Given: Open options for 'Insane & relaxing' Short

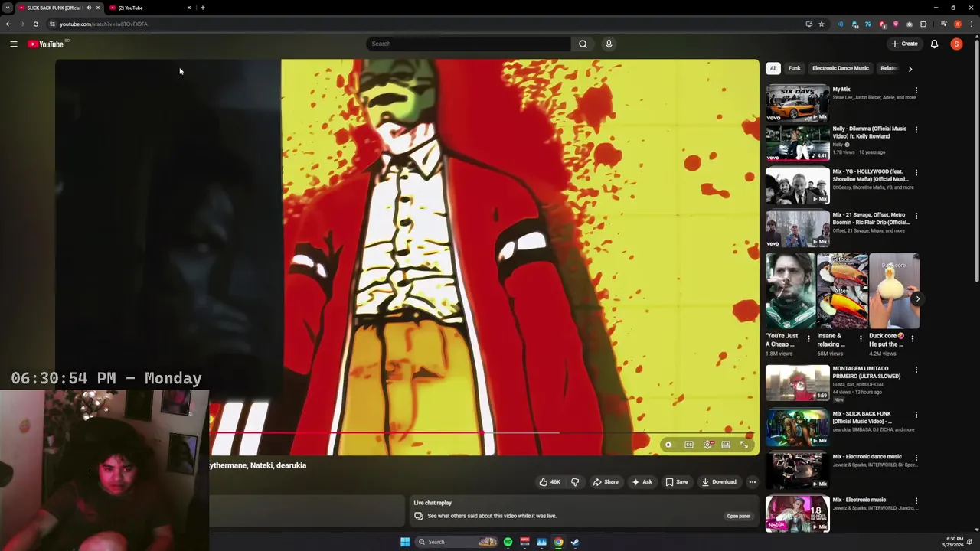Looking at the screenshot, I should click(x=861, y=338).
